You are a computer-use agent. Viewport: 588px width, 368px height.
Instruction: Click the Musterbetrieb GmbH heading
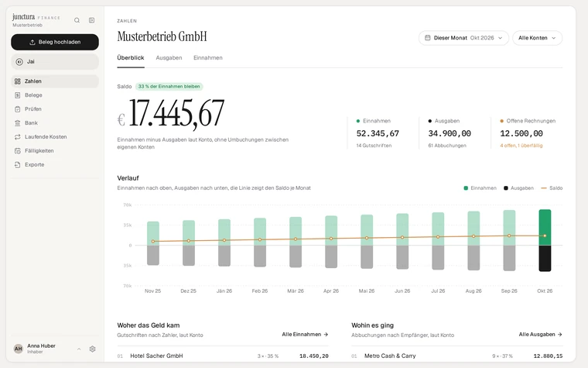click(x=162, y=36)
